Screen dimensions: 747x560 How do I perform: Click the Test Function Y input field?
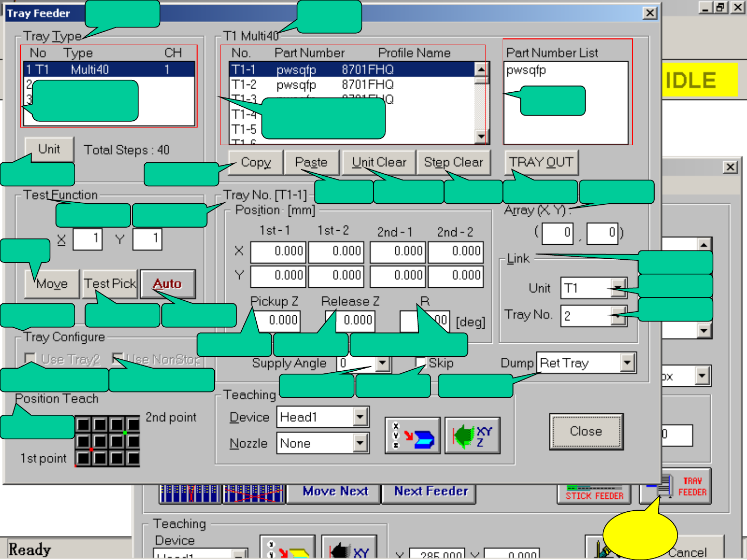click(147, 239)
